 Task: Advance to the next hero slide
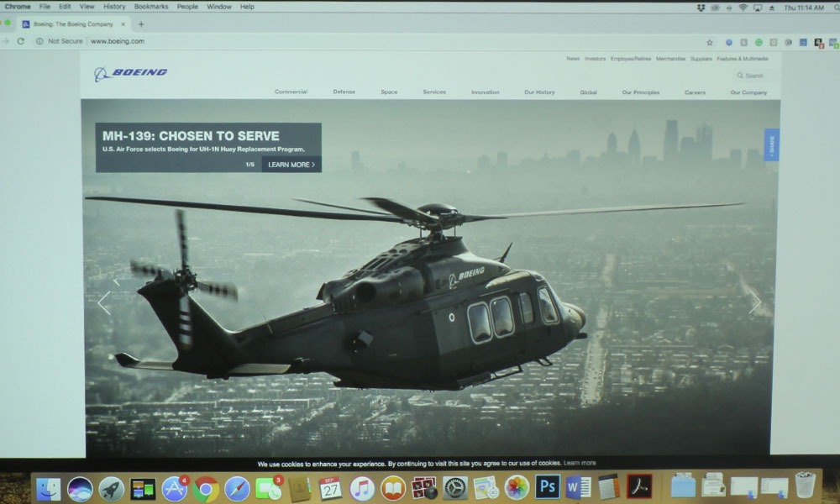(x=754, y=303)
